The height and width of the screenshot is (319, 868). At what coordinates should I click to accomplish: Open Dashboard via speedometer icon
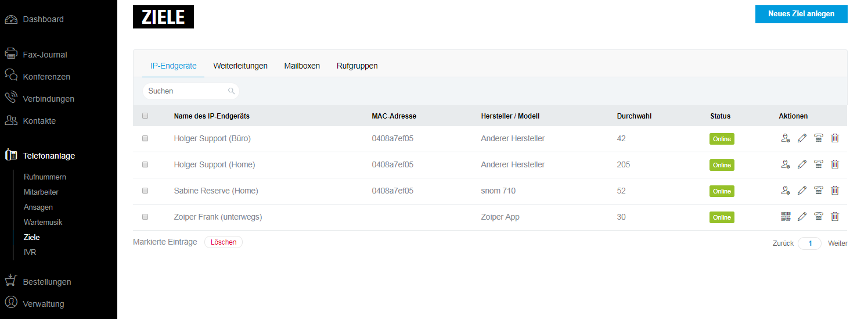click(x=11, y=19)
